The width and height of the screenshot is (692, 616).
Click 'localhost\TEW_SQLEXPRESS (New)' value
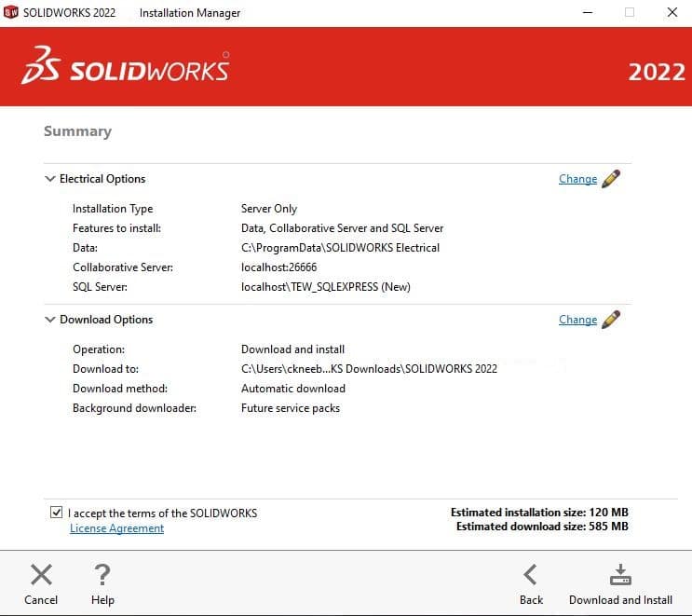pyautogui.click(x=326, y=287)
